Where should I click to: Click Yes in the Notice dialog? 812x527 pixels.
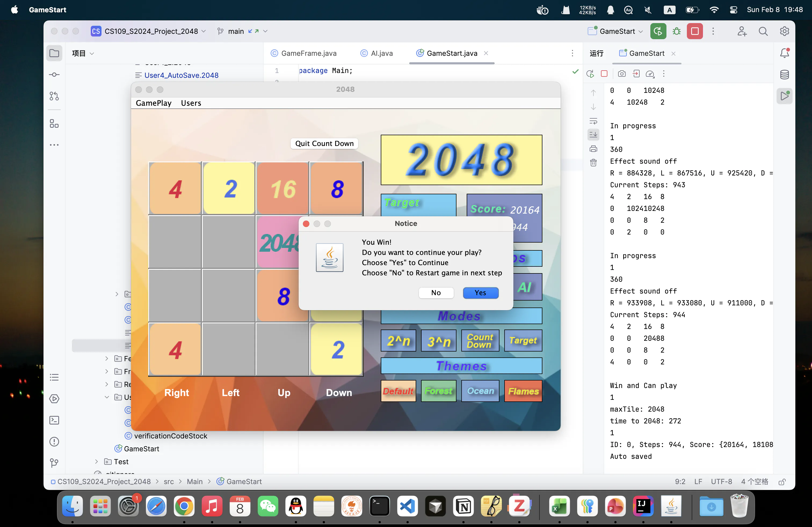480,293
